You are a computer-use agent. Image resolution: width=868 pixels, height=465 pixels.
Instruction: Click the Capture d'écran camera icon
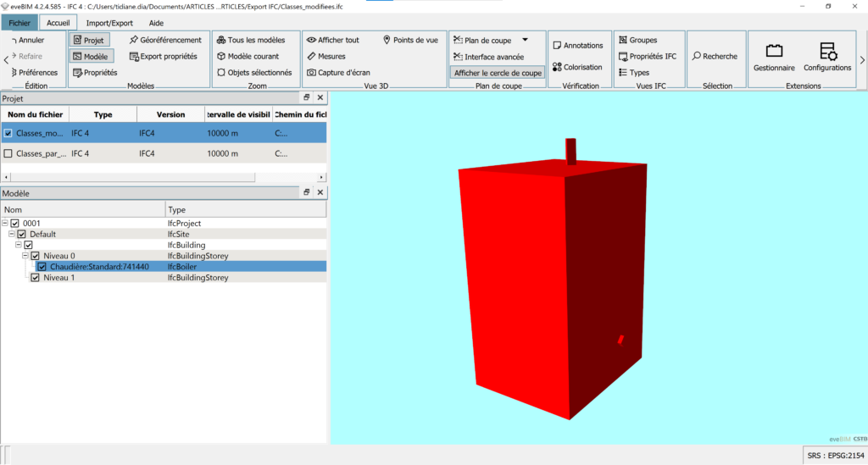point(312,73)
